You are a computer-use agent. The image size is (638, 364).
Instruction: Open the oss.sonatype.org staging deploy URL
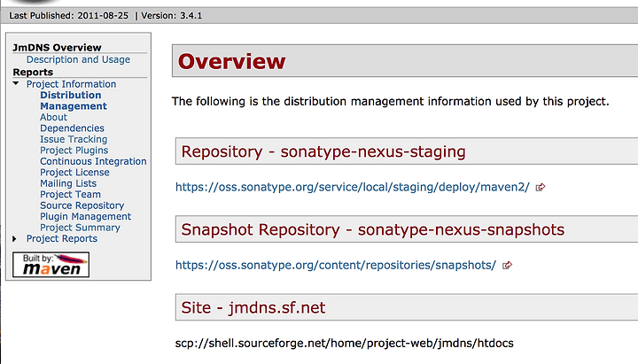click(353, 187)
